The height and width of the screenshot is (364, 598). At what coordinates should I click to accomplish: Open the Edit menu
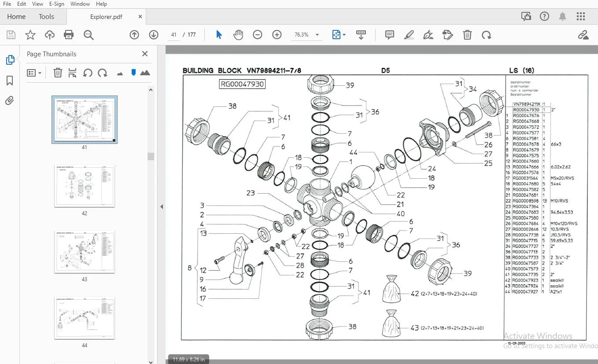coord(22,4)
